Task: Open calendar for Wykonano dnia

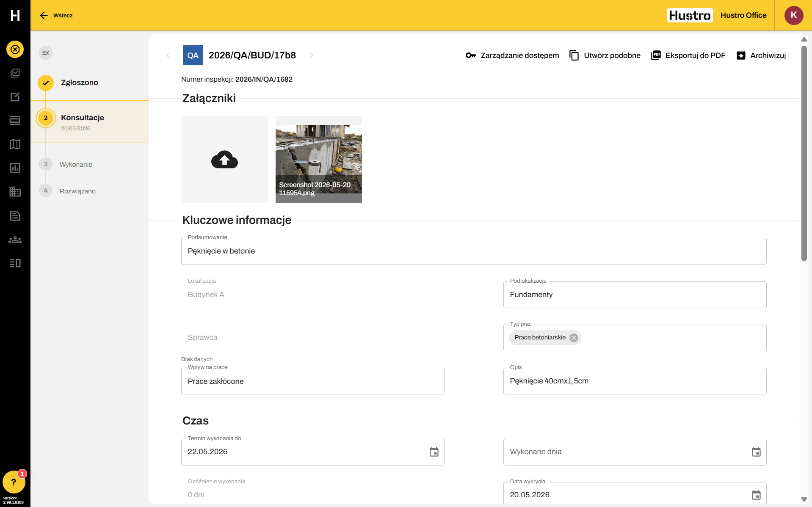Action: [756, 452]
